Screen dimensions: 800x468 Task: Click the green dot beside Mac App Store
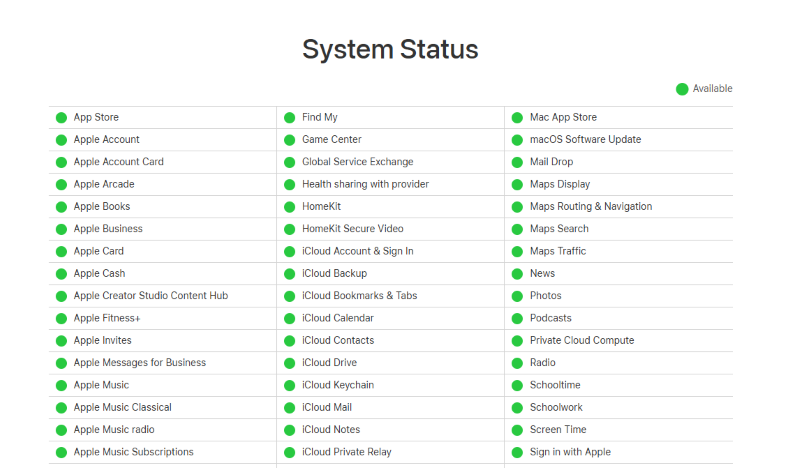pyautogui.click(x=517, y=118)
